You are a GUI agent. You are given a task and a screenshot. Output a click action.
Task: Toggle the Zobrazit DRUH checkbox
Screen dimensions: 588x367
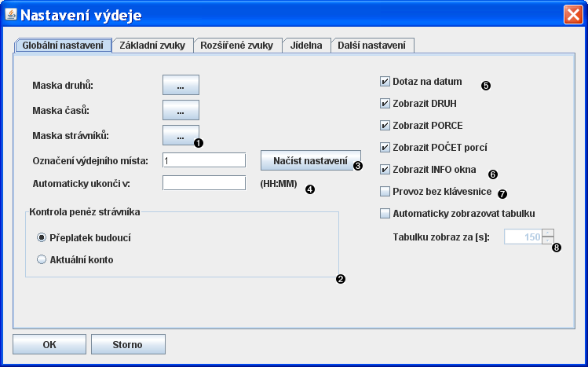(385, 103)
